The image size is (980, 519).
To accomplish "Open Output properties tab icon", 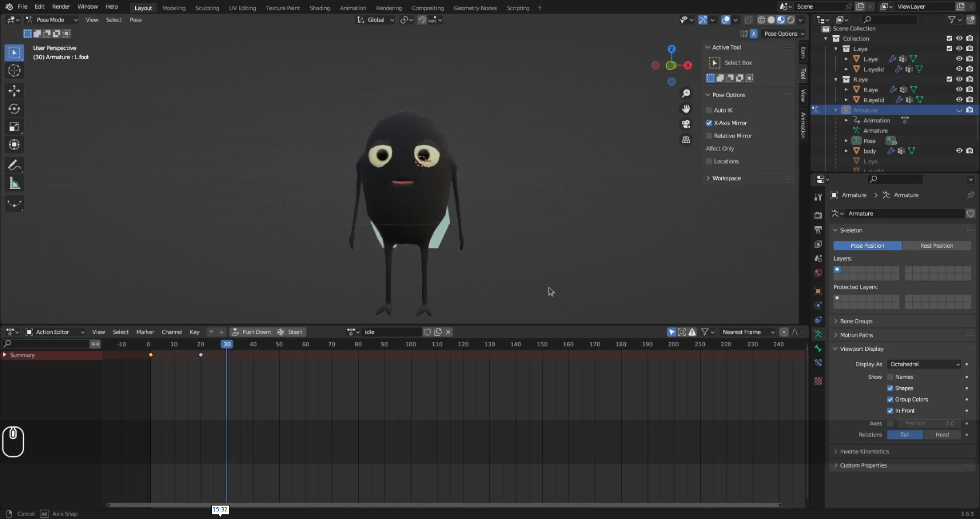I will (x=818, y=230).
